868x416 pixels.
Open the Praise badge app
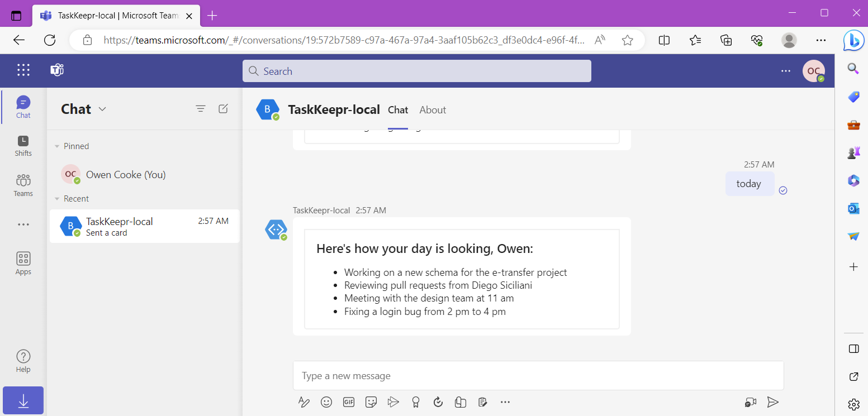[415, 402]
